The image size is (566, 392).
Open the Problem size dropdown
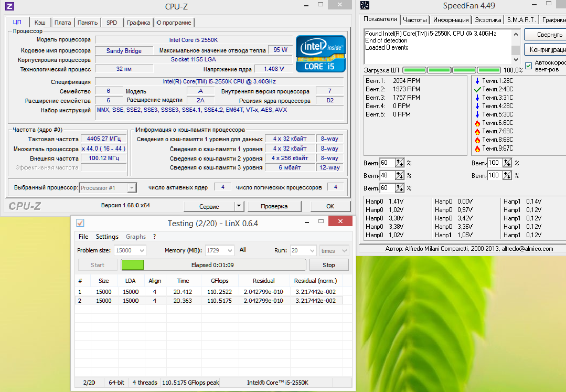point(140,250)
